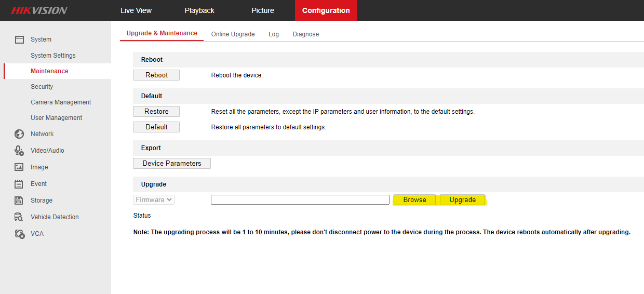Viewport: 644px width, 294px height.
Task: Click the Event calendar icon
Action: pos(19,184)
